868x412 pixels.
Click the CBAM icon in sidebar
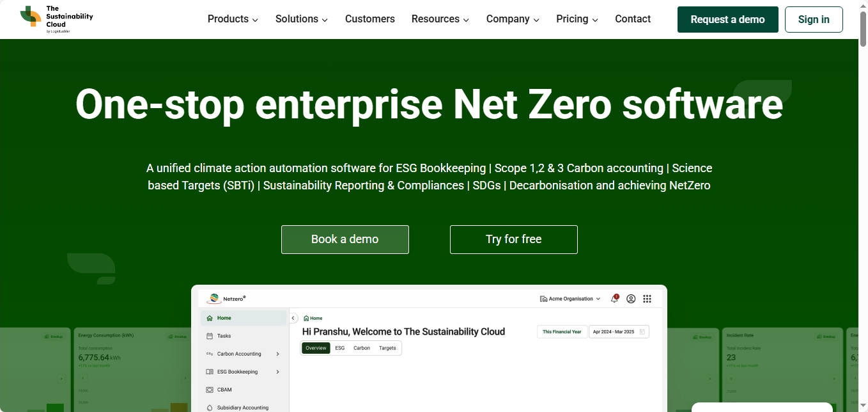pyautogui.click(x=210, y=390)
